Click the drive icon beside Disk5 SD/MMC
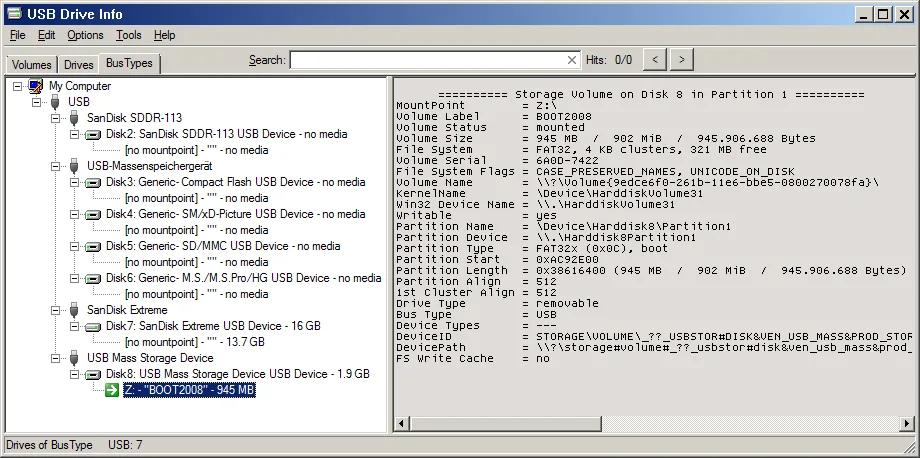 (93, 246)
